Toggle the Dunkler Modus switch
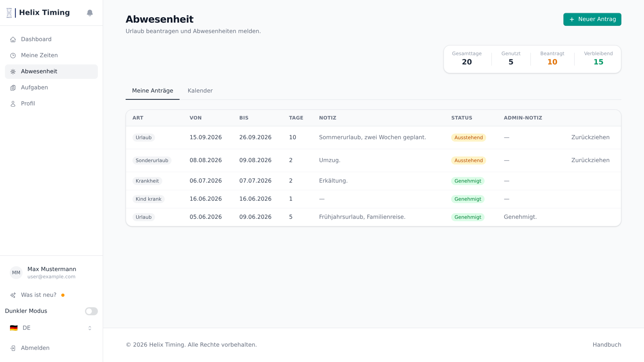 (91, 311)
